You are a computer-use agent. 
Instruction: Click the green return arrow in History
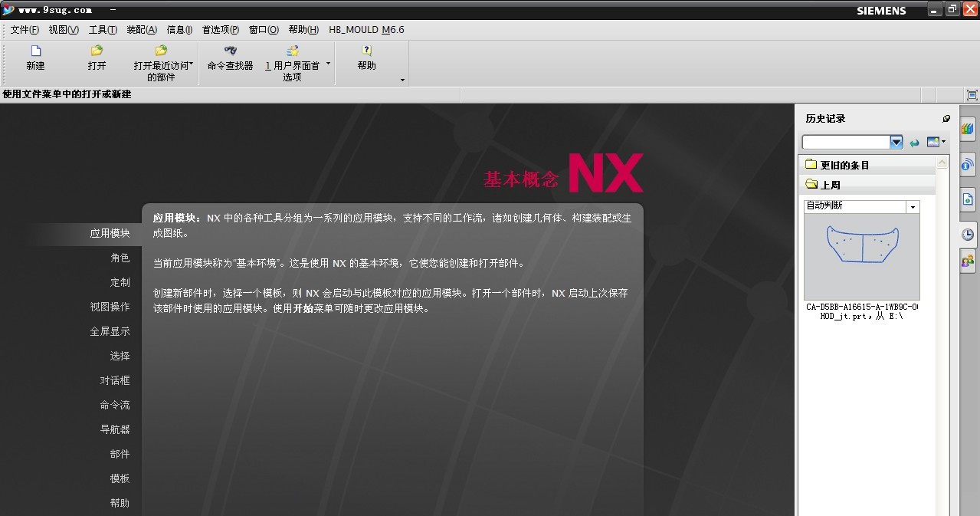[914, 143]
